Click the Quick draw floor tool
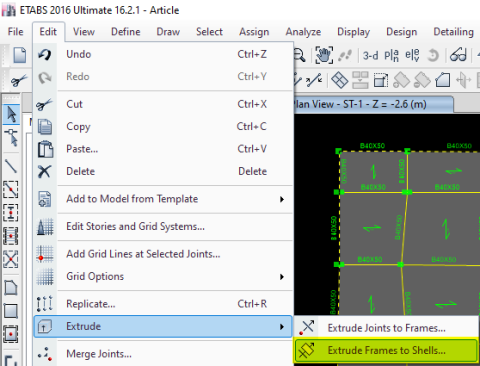 point(11,334)
